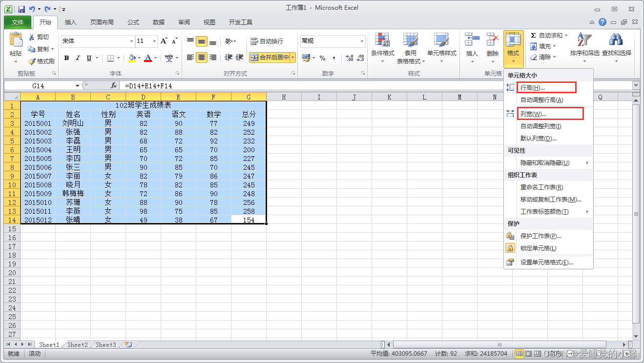This screenshot has height=363, width=644.
Task: Click the Delete cells icon
Action: (x=492, y=40)
